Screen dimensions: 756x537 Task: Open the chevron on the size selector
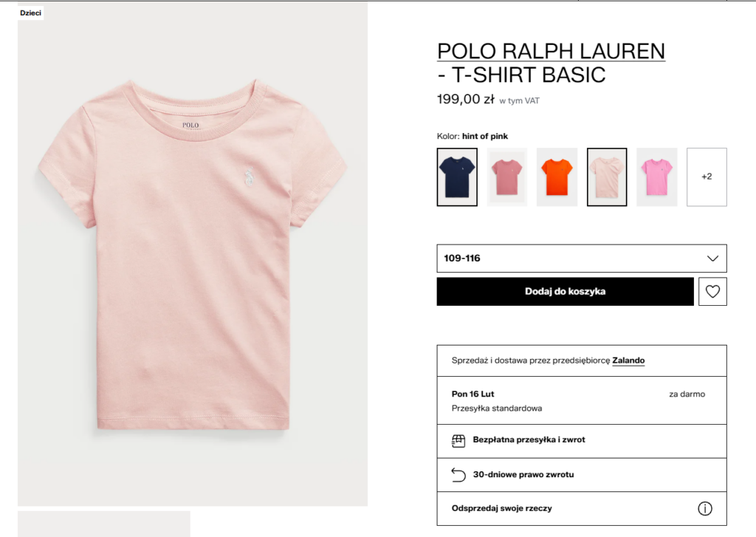pyautogui.click(x=711, y=258)
